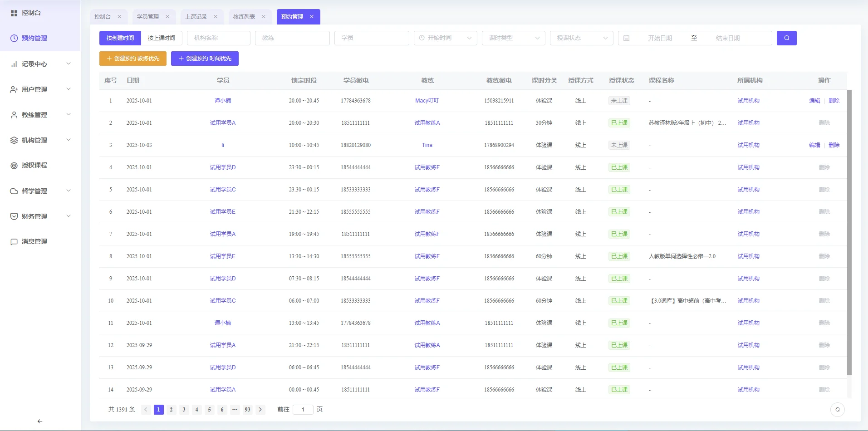Click the 机构管理 layers icon
Viewport: 868px width, 431px height.
point(14,140)
